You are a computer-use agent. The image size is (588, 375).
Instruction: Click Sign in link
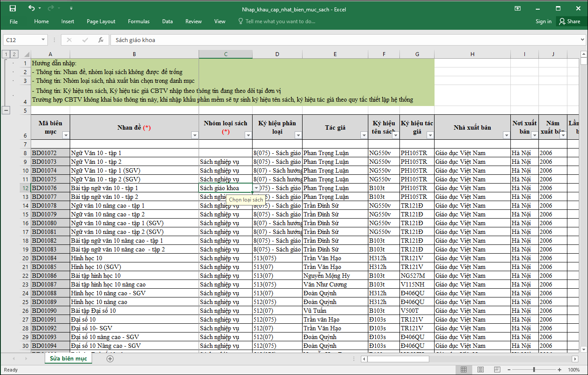tap(543, 21)
